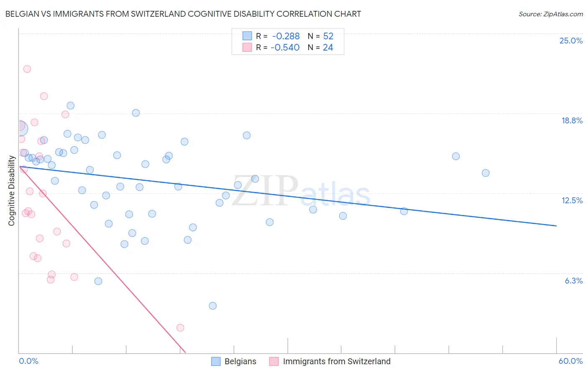588x373 pixels.
Task: Click the 25.0% y-axis label
Action: 571,41
